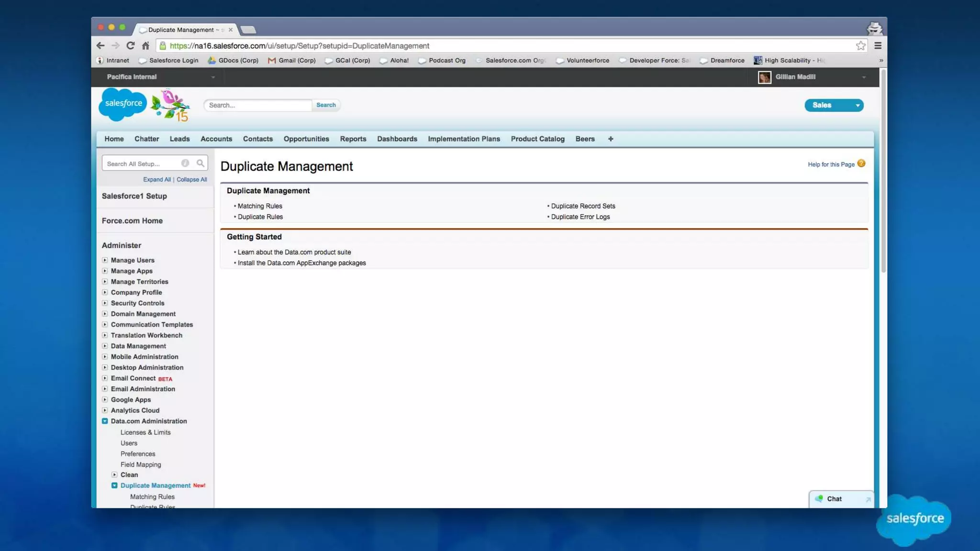Click the browser home icon
Image resolution: width=980 pixels, height=551 pixels.
[145, 45]
